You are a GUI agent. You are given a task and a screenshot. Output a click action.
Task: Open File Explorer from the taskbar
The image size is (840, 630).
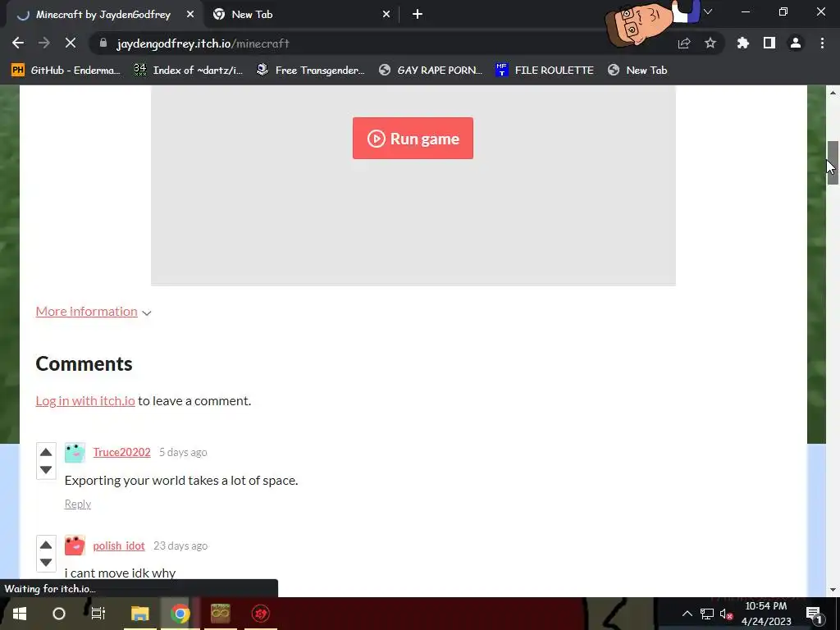click(x=139, y=614)
